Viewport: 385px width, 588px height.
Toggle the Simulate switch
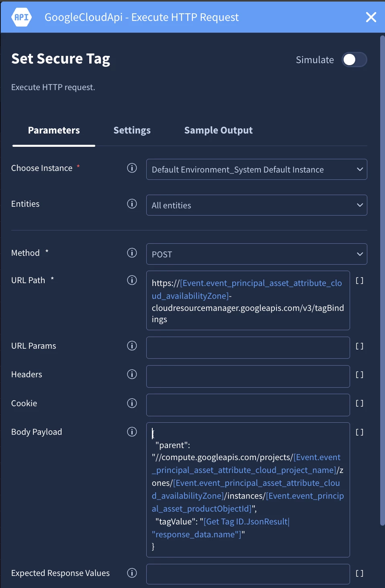coord(354,60)
